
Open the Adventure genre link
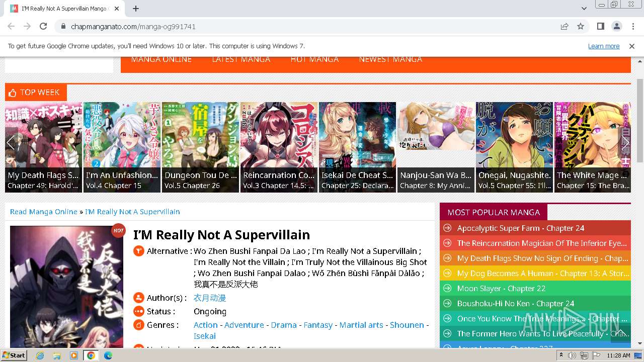tap(244, 325)
